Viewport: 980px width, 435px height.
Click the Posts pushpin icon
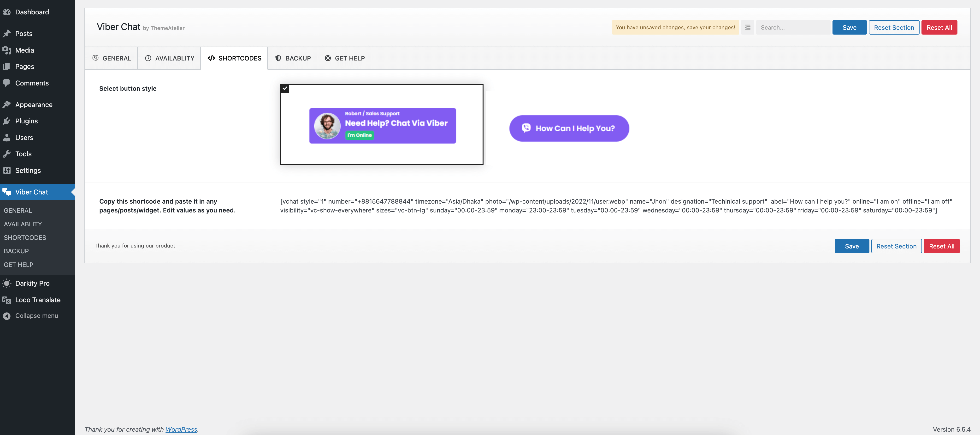tap(6, 34)
